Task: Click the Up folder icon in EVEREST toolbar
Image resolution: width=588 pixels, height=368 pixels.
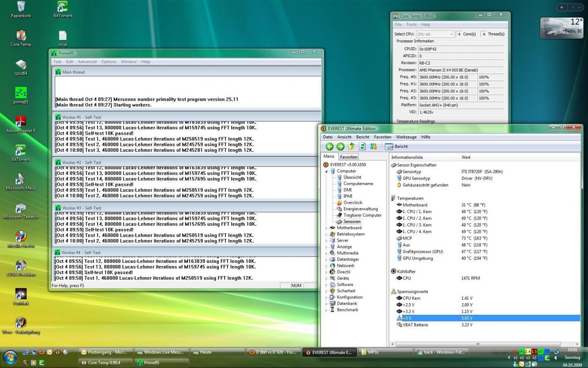Action: coord(351,146)
